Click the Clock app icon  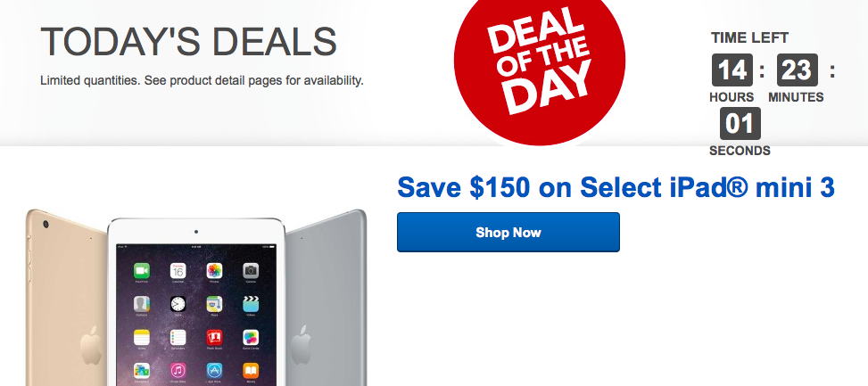point(178,304)
